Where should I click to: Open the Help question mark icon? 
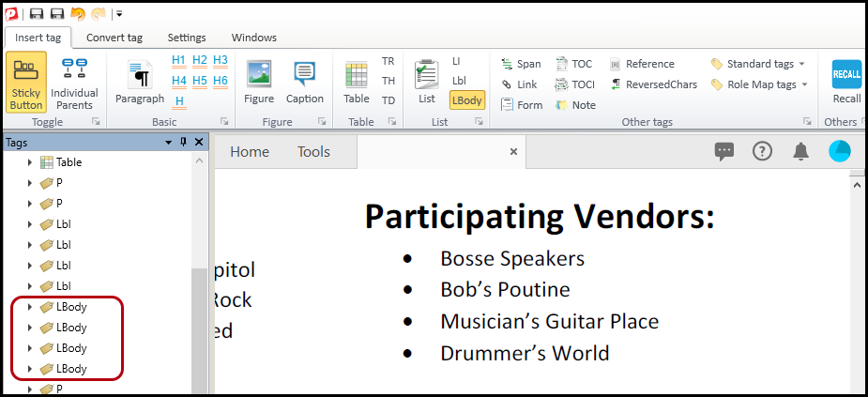point(762,151)
